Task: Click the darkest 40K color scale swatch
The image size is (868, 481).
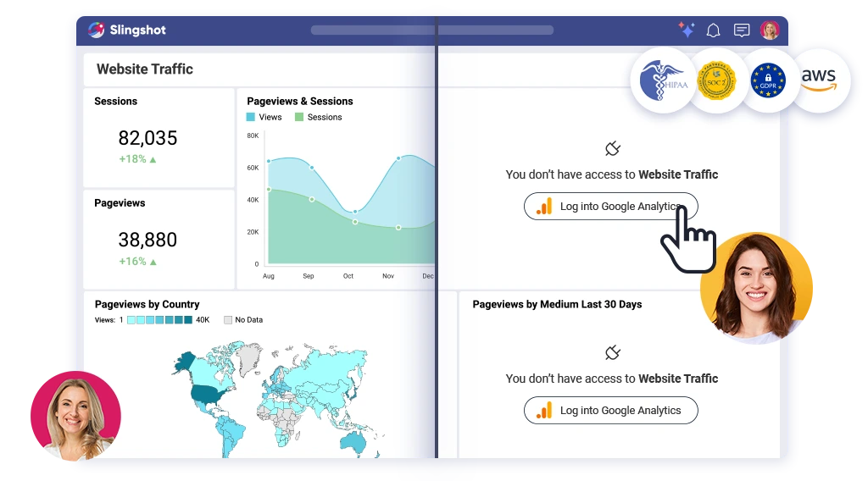Action: 188,320
